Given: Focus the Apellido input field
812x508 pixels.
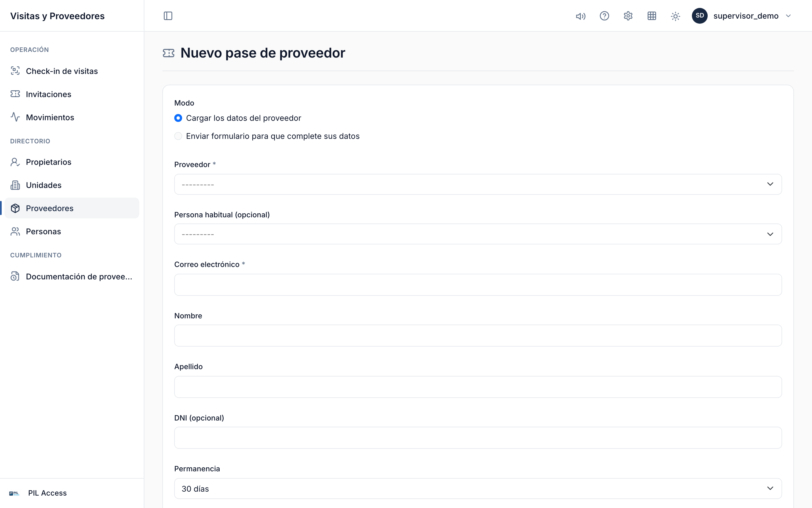Looking at the screenshot, I should [478, 387].
